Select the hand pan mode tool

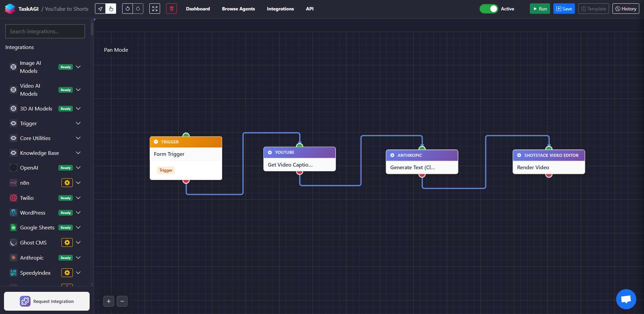tap(111, 9)
